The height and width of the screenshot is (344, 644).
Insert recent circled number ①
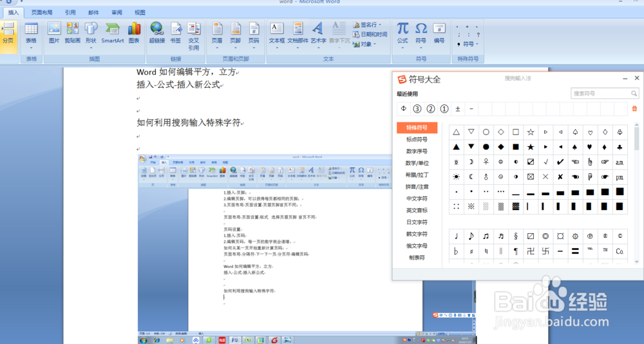pos(444,108)
